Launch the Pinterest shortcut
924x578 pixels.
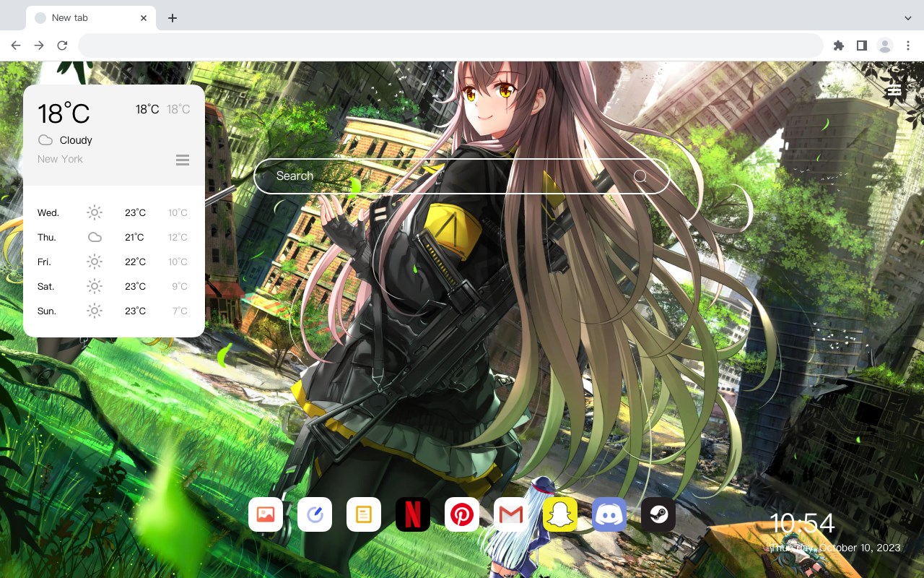[x=462, y=514]
